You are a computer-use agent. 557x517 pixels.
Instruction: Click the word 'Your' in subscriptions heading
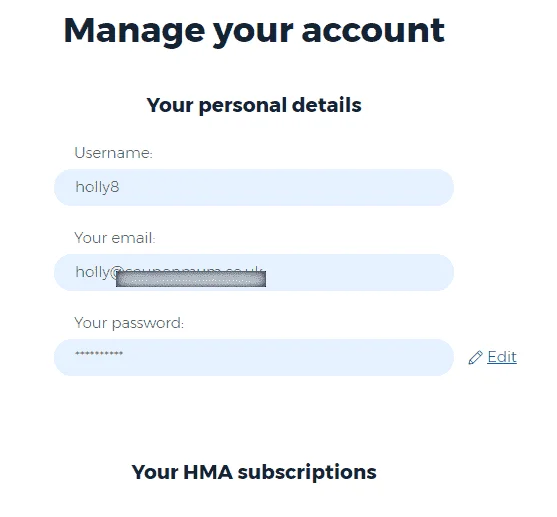[x=155, y=472]
